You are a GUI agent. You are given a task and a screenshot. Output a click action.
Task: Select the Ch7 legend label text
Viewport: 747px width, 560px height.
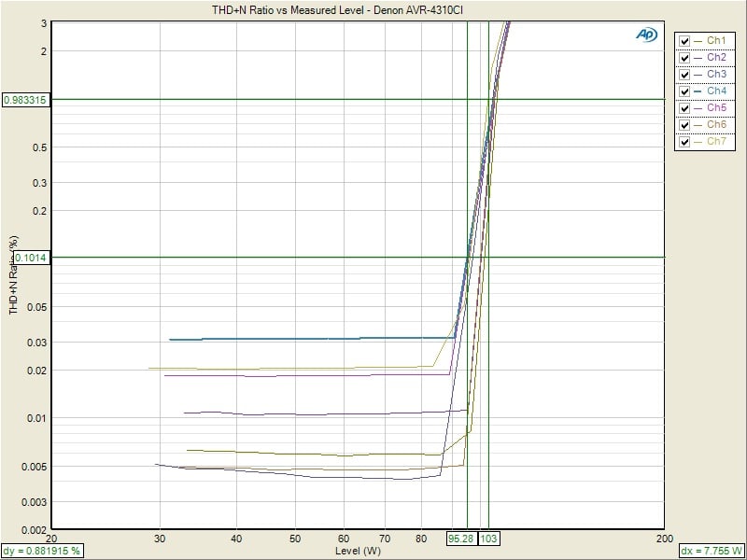[x=717, y=142]
